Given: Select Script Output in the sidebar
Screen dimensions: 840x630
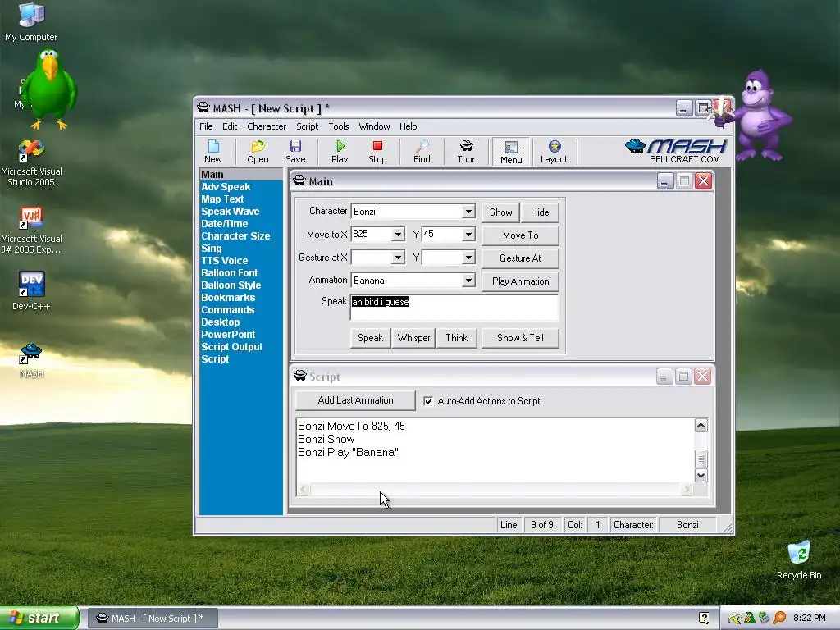Looking at the screenshot, I should coord(231,347).
